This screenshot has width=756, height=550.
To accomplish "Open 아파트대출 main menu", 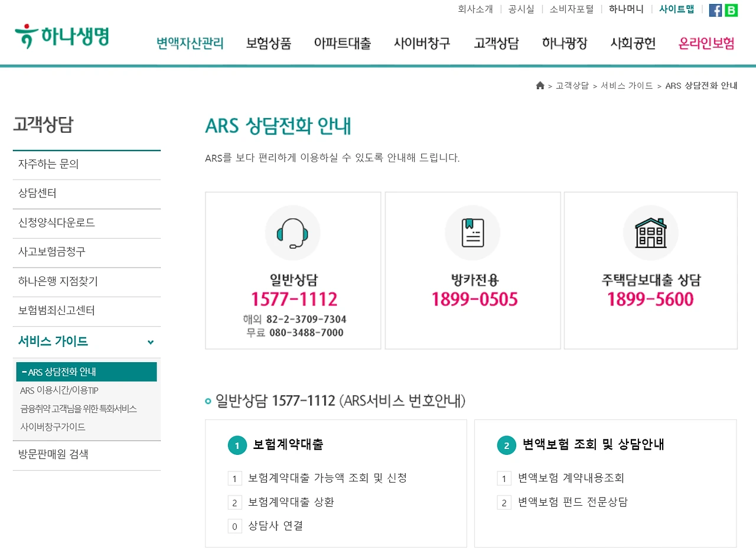I will pos(343,43).
